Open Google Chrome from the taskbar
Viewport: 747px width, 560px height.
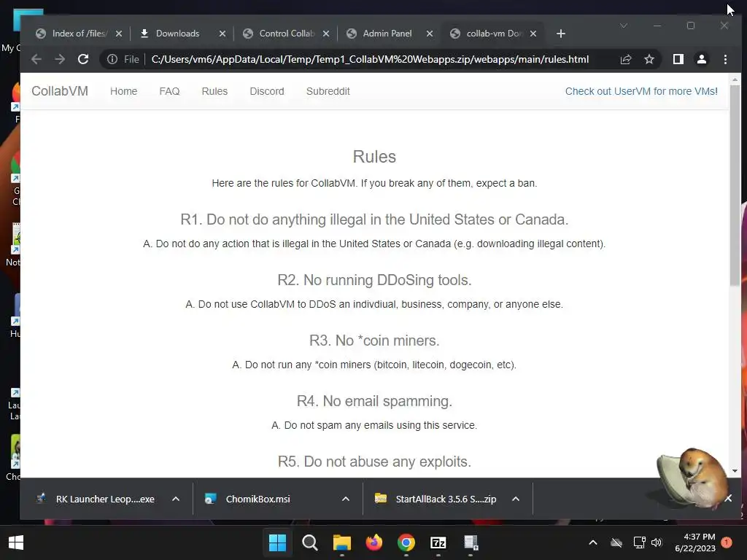(x=406, y=542)
